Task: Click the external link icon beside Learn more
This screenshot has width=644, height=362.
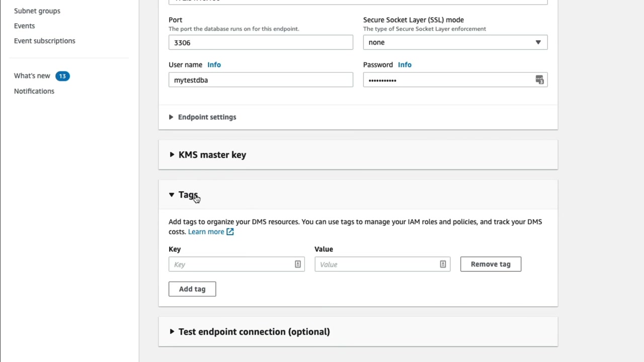Action: pos(230,232)
